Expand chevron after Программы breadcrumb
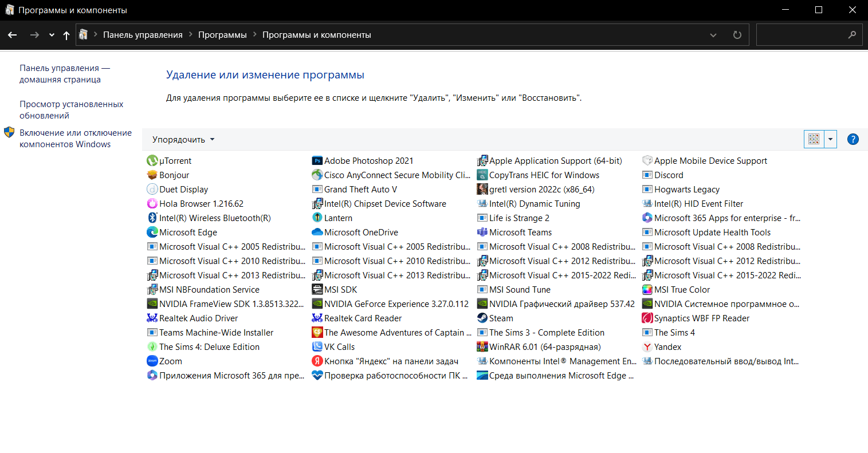Image resolution: width=868 pixels, height=453 pixels. coord(254,35)
